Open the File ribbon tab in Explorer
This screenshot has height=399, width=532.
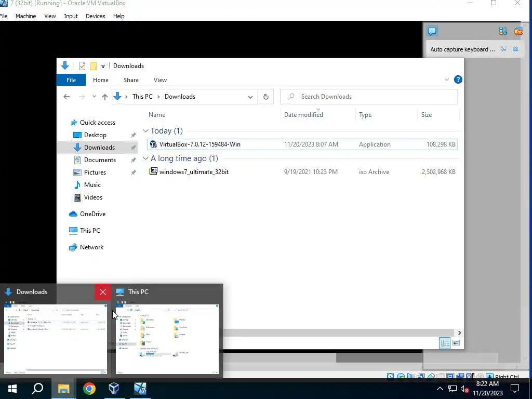tap(71, 80)
